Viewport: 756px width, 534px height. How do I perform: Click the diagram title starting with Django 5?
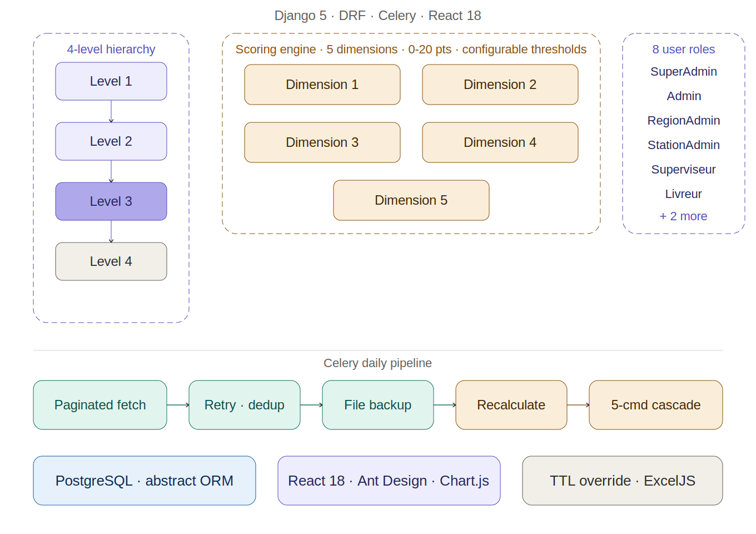[x=378, y=16]
